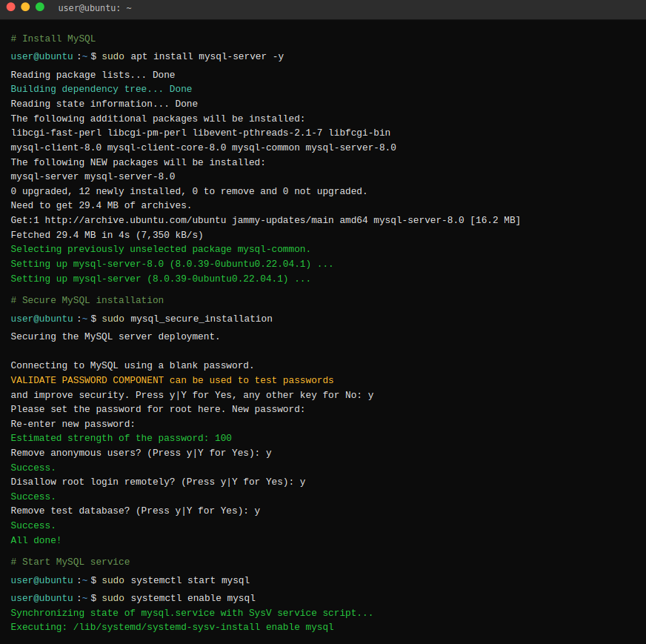Click 'Building dependency tree... Done' line

(x=101, y=89)
